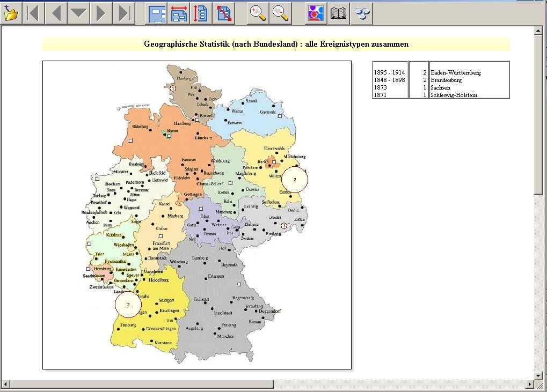Go to previous page arrow
547x392 pixels.
[56, 13]
